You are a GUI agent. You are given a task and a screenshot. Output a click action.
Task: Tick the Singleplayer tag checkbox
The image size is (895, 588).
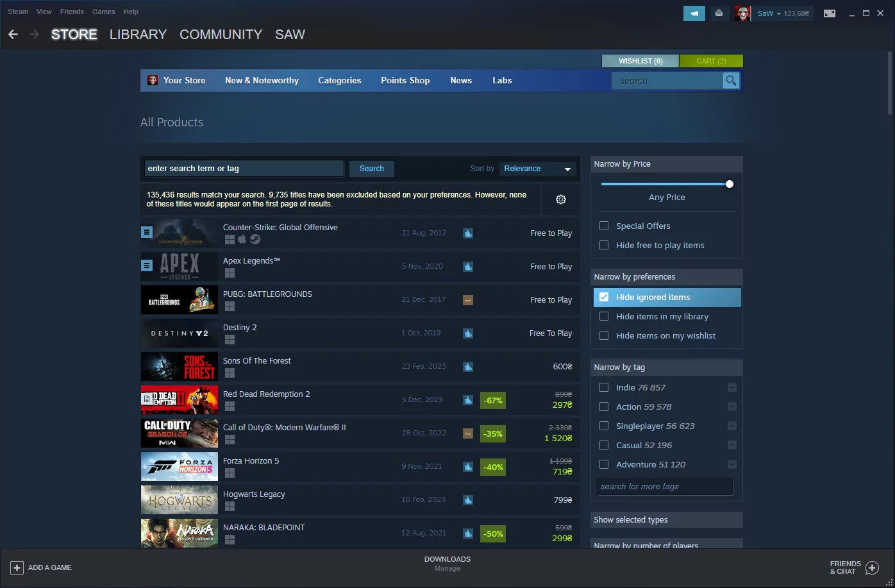[604, 426]
